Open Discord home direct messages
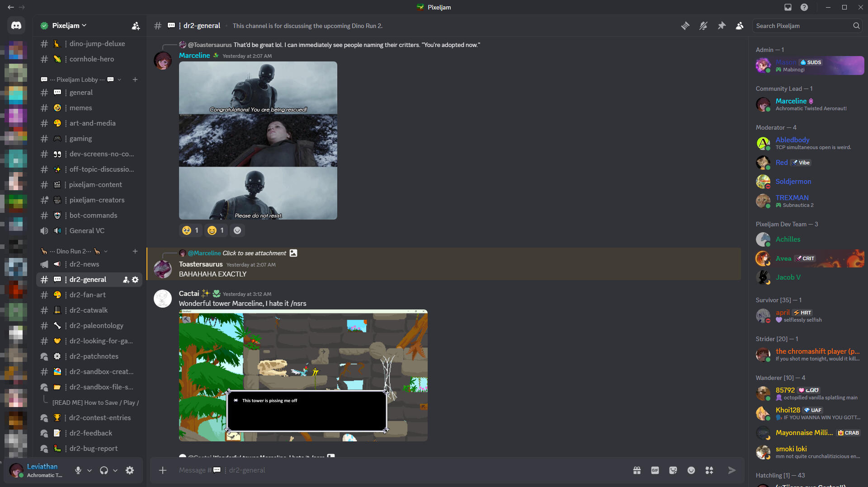This screenshot has width=868, height=487. 16,26
